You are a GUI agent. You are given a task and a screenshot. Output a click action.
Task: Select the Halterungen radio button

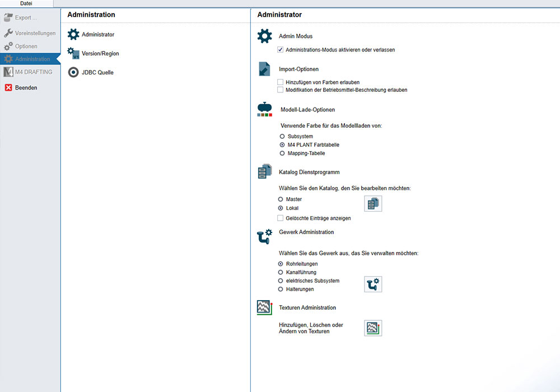(281, 289)
